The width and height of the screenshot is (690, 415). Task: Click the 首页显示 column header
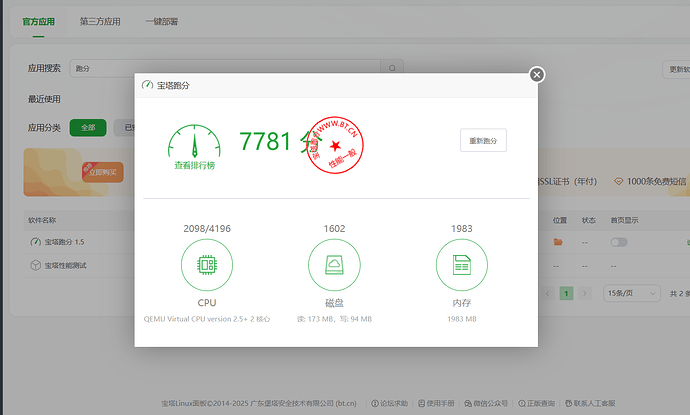tap(624, 220)
